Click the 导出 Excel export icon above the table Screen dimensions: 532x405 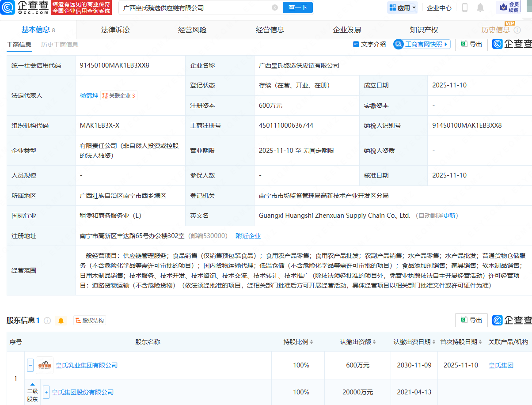(x=471, y=44)
